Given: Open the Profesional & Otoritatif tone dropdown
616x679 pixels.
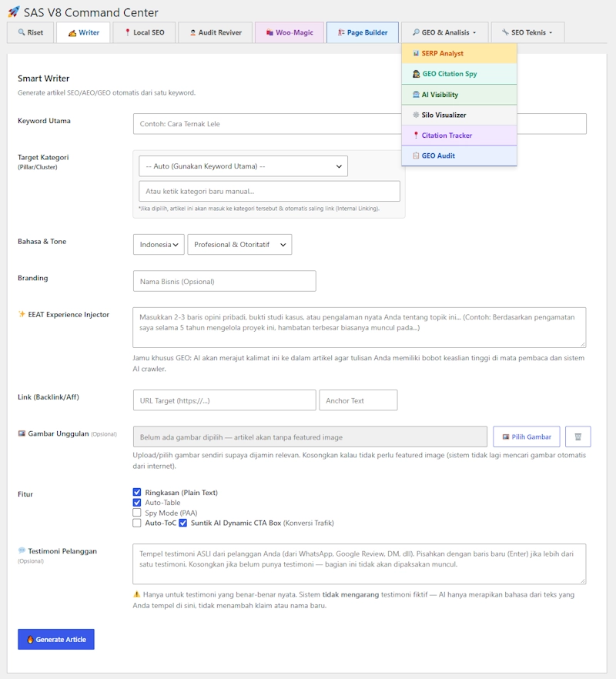Looking at the screenshot, I should pyautogui.click(x=239, y=244).
